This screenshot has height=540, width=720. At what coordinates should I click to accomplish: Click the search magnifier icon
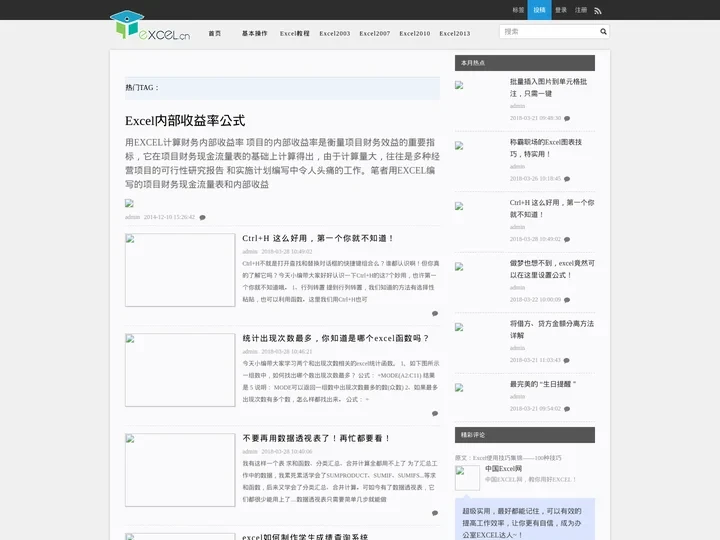click(603, 32)
